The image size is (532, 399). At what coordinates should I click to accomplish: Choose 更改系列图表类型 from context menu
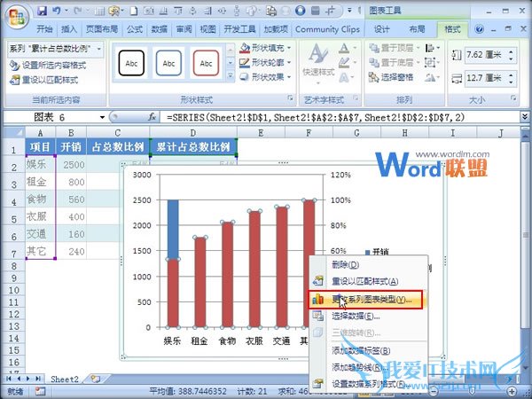point(365,300)
